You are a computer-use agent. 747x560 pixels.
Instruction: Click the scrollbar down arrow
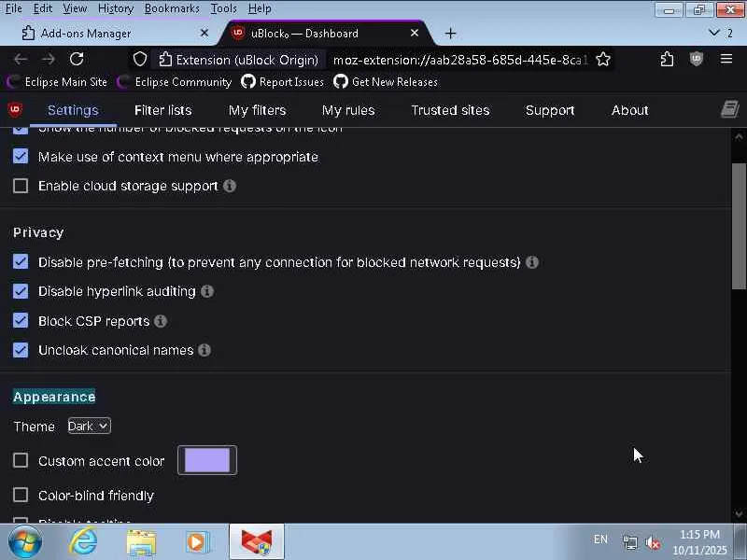739,514
